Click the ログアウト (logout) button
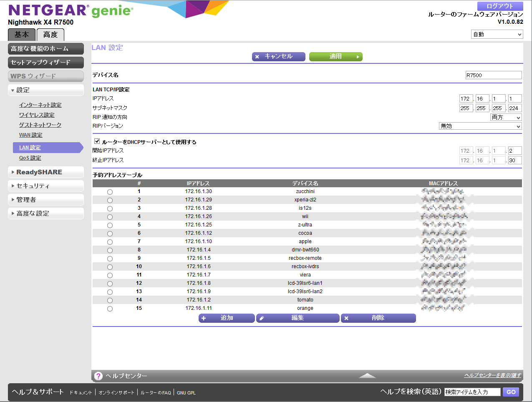 (500, 6)
